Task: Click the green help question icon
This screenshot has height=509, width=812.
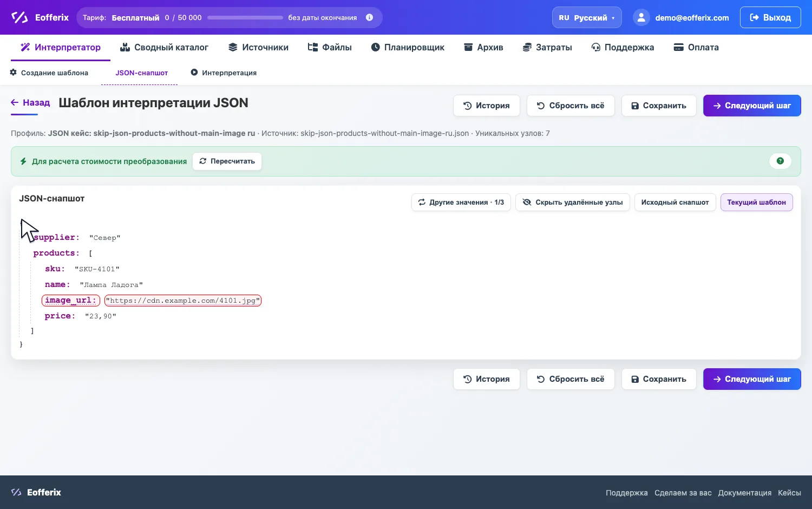Action: (x=780, y=161)
